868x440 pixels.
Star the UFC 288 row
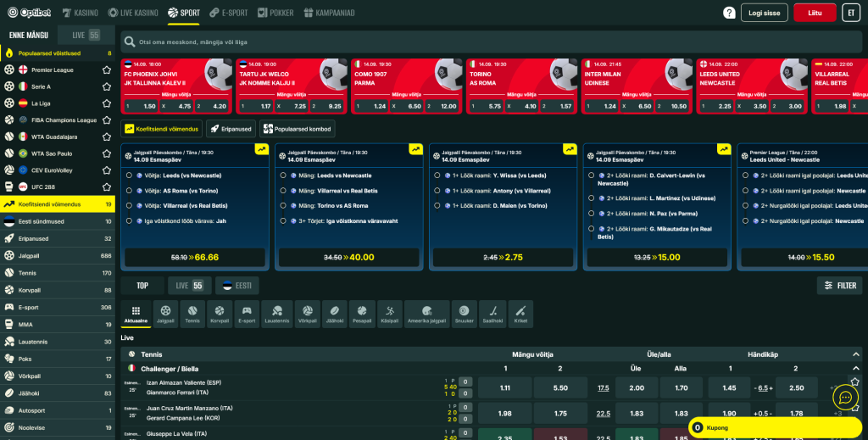point(106,187)
